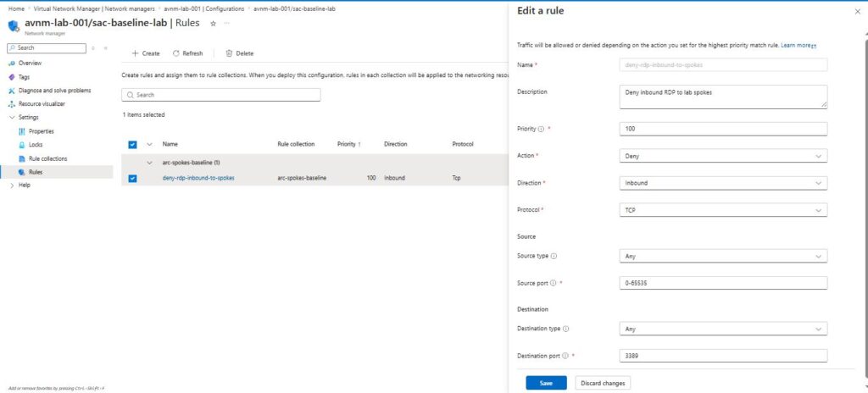Click the rules Search field
This screenshot has width=868, height=393.
pos(221,95)
